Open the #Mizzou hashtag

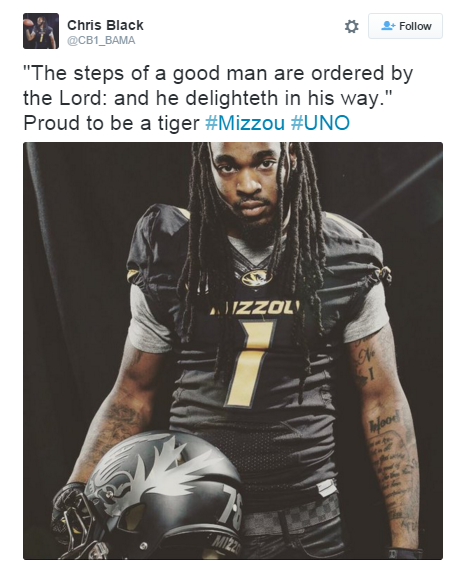click(245, 123)
